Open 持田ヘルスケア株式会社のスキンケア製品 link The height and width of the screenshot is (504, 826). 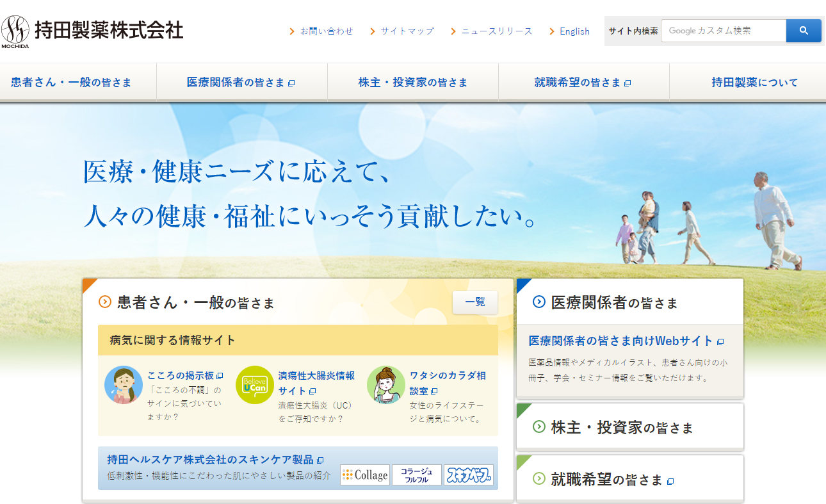210,459
